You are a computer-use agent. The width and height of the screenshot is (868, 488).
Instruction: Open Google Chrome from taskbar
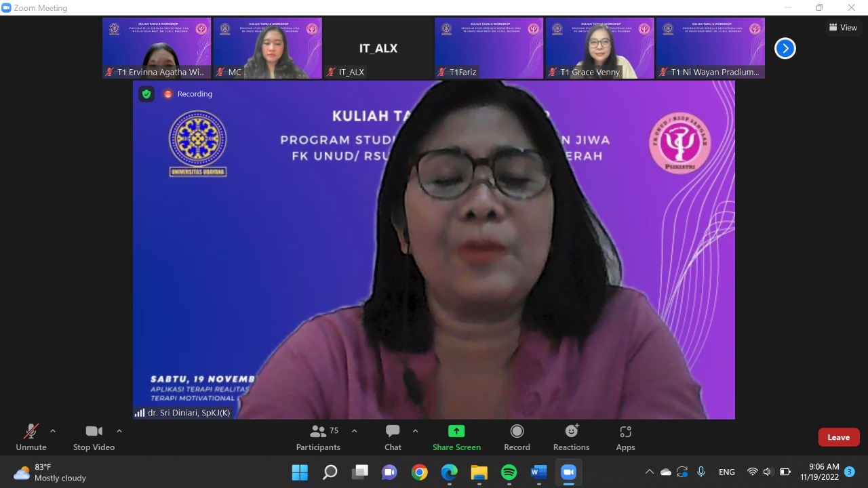click(419, 472)
